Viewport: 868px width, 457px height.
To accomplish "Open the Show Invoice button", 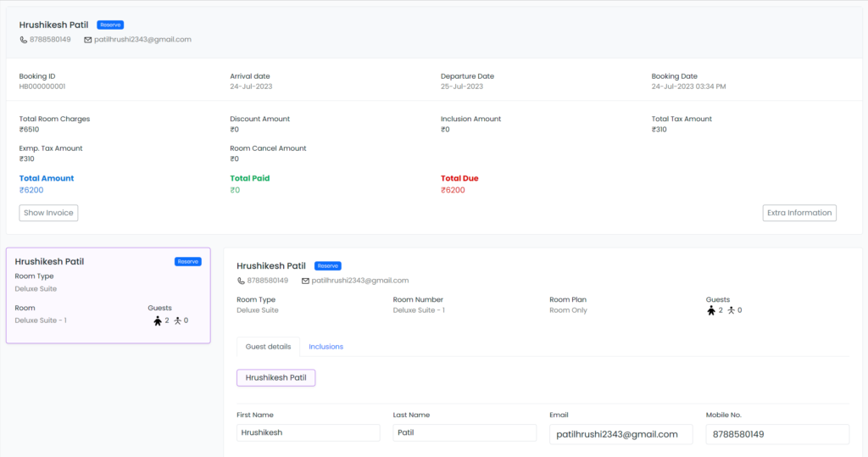I will pos(48,213).
